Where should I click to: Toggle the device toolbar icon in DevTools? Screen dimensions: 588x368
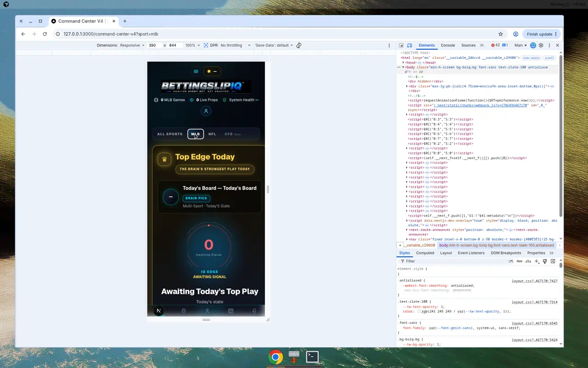(409, 46)
